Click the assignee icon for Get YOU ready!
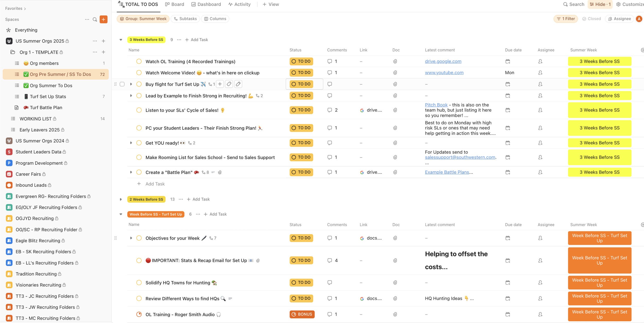Screen dimensions: 644x323 click(540, 143)
